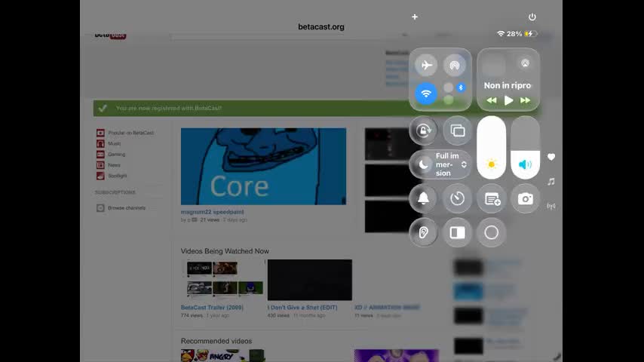This screenshot has width=644, height=362.
Task: Open the Camera from Control Center
Action: tap(526, 198)
